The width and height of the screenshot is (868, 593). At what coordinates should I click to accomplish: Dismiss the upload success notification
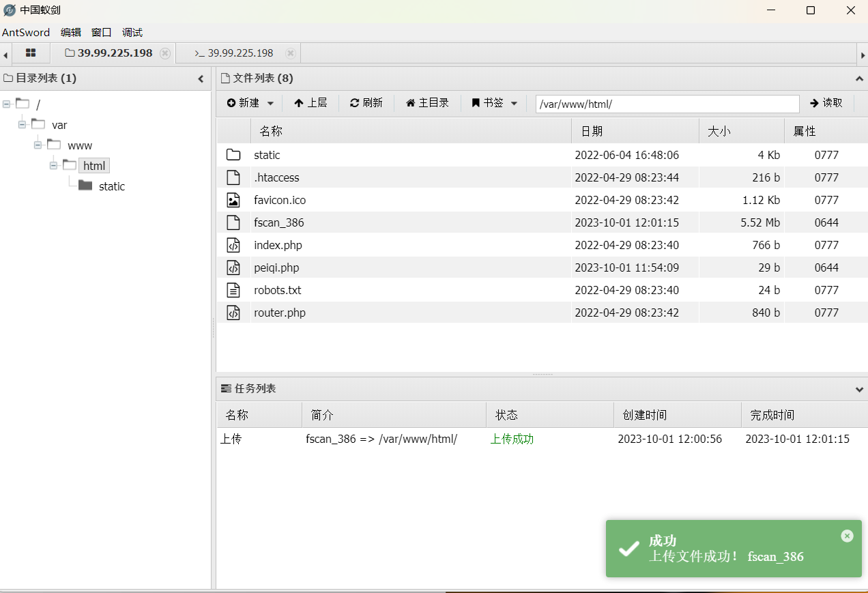pos(847,536)
